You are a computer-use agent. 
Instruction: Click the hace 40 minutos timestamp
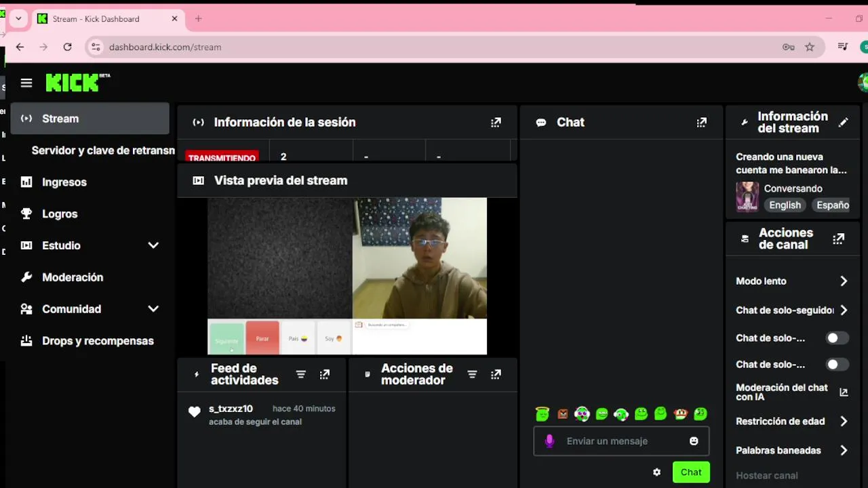point(304,409)
